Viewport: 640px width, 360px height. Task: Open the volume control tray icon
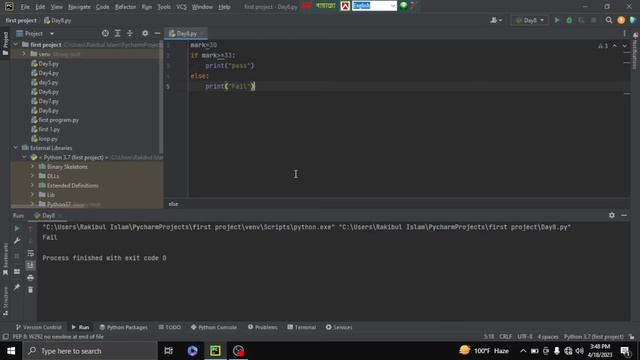[x=579, y=351]
